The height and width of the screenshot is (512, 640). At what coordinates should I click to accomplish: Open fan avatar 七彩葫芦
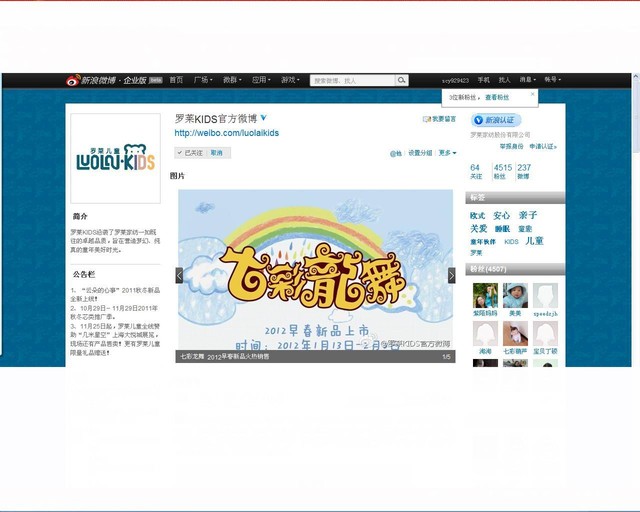pyautogui.click(x=515, y=334)
